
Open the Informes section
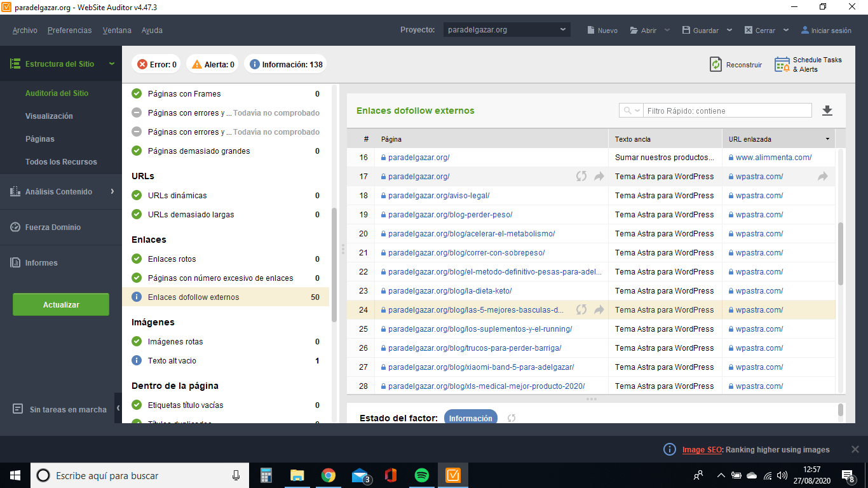61,262
